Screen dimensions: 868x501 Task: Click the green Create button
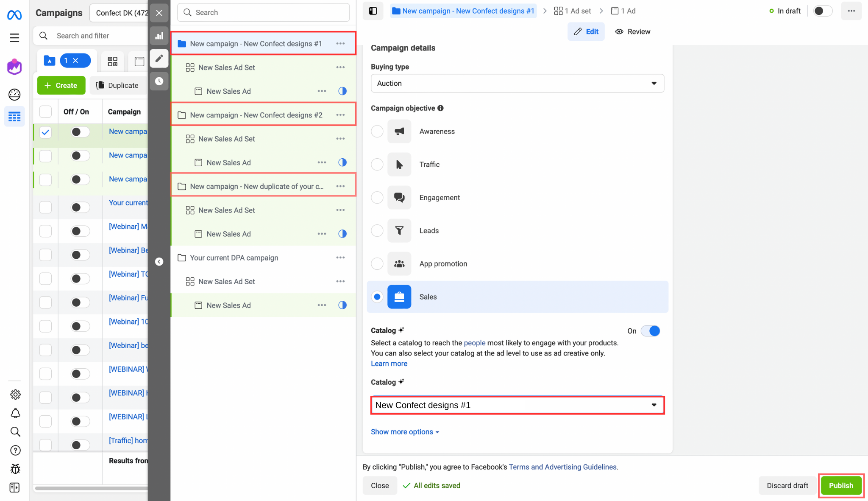61,85
